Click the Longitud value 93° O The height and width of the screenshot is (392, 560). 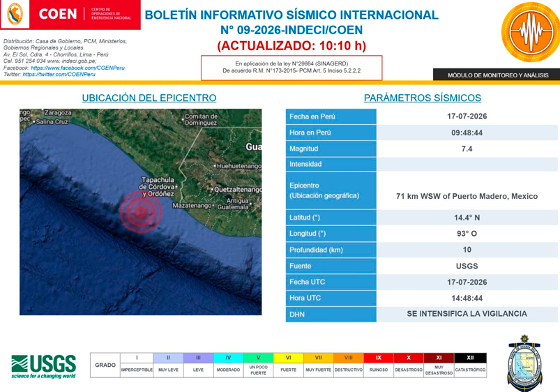click(x=467, y=234)
